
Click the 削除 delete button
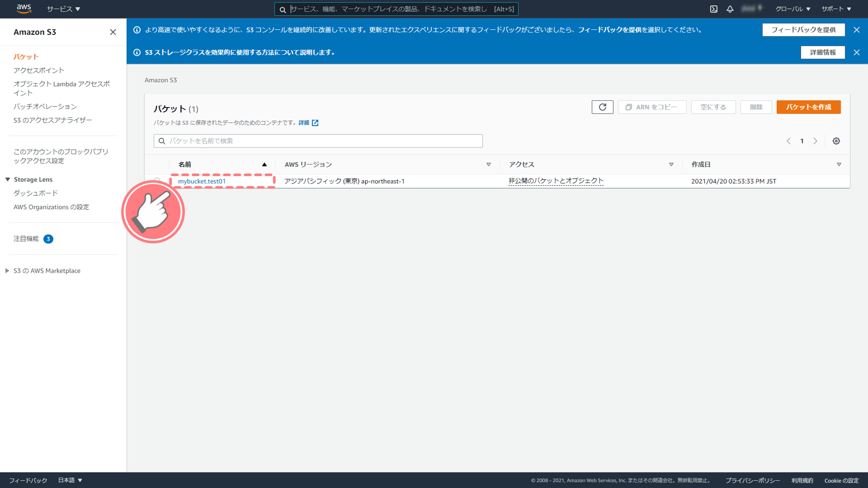pos(756,107)
